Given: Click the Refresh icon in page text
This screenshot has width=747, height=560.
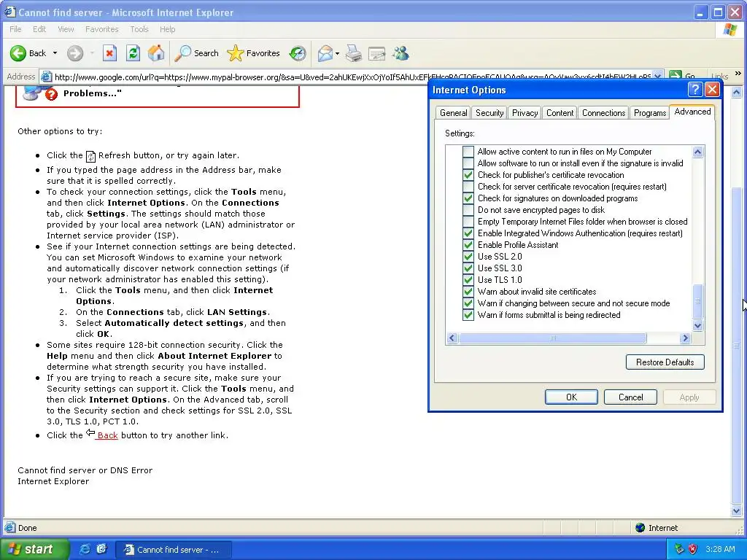Looking at the screenshot, I should click(x=90, y=156).
